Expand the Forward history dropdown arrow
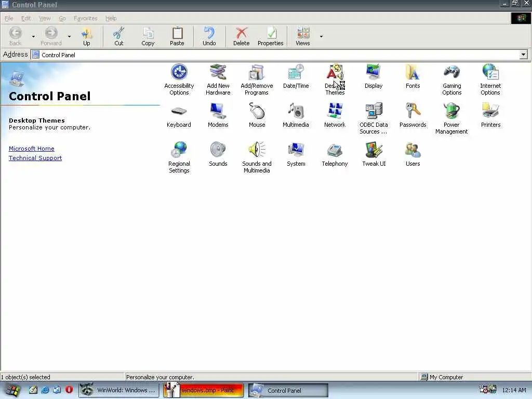Viewport: 532px width, 399px height. click(69, 36)
